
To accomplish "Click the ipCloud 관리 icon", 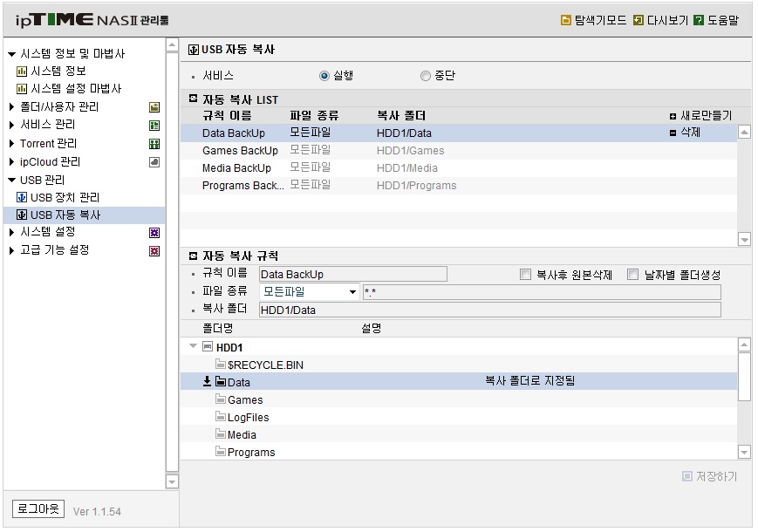I will [x=154, y=162].
